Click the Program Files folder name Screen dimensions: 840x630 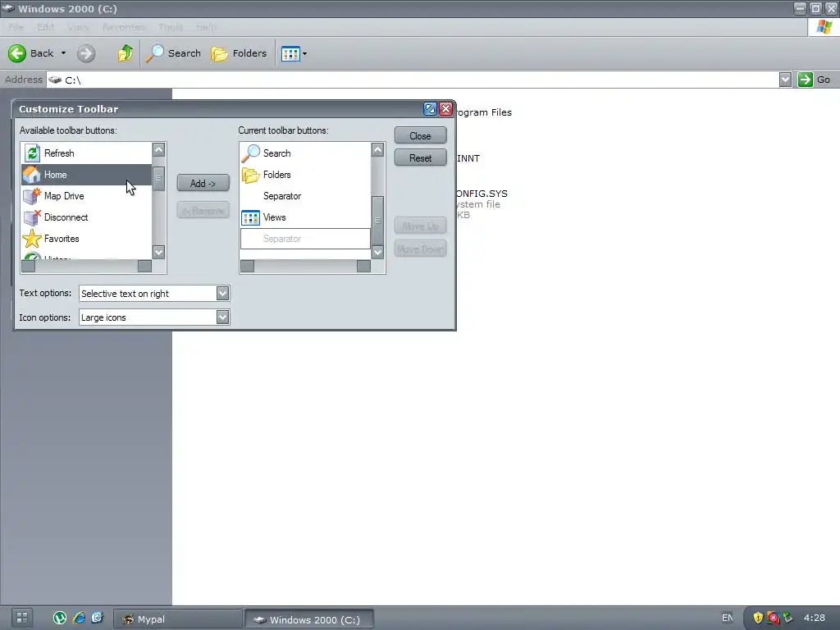(484, 112)
